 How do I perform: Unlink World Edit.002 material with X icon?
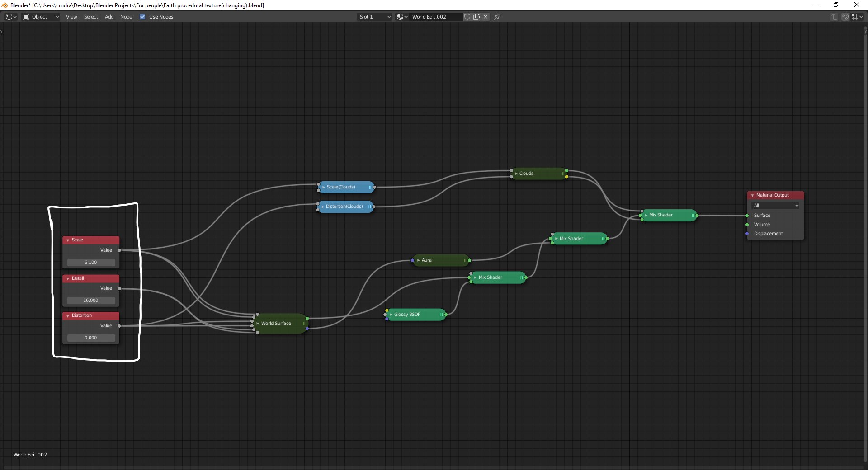(486, 17)
